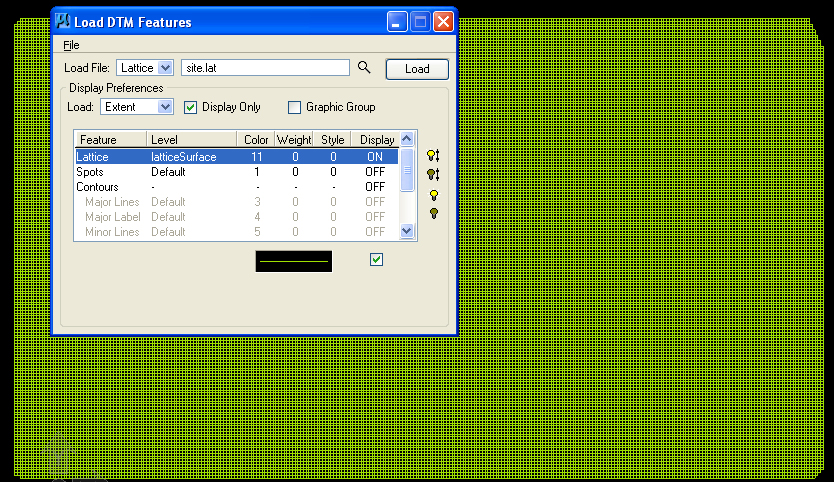Click the Load DTM Features title bar icon
This screenshot has width=834, height=482.
pyautogui.click(x=63, y=21)
